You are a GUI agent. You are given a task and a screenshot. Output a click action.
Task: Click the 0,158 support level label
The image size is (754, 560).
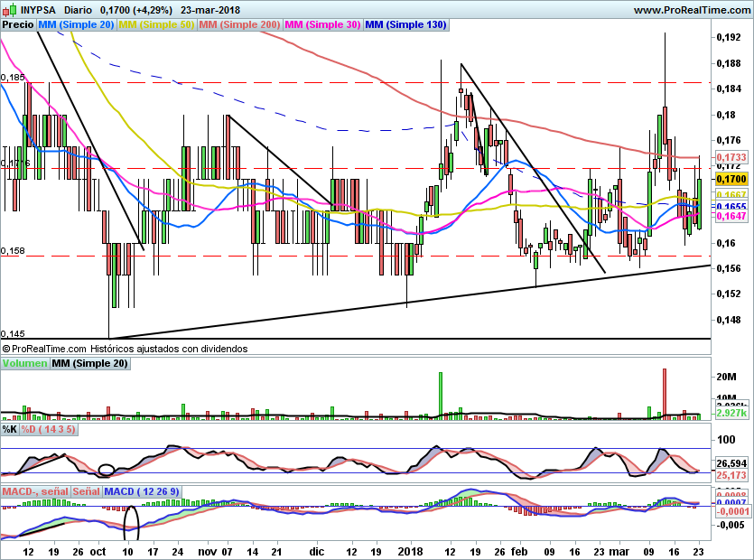13,251
